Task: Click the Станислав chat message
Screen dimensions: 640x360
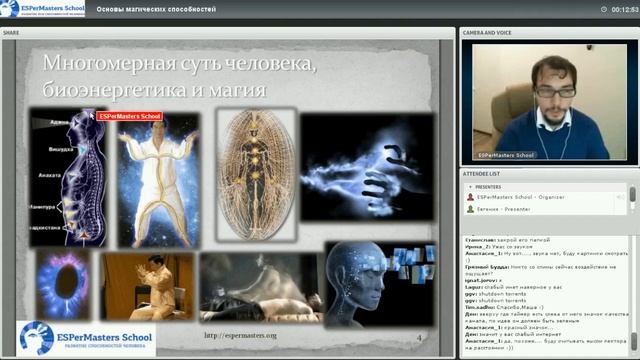Action: (x=507, y=240)
